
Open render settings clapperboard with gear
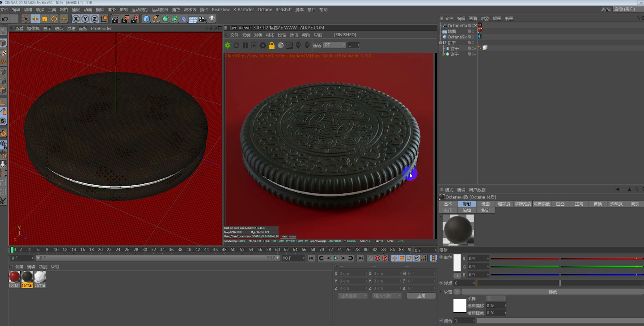(x=134, y=19)
